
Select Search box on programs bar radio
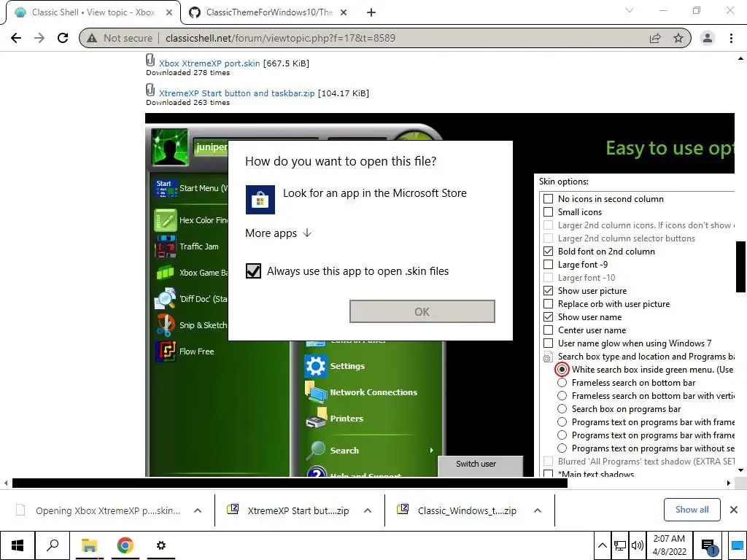coord(562,409)
